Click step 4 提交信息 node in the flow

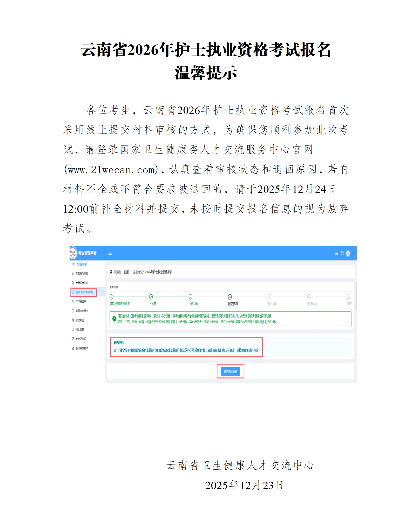(230, 297)
